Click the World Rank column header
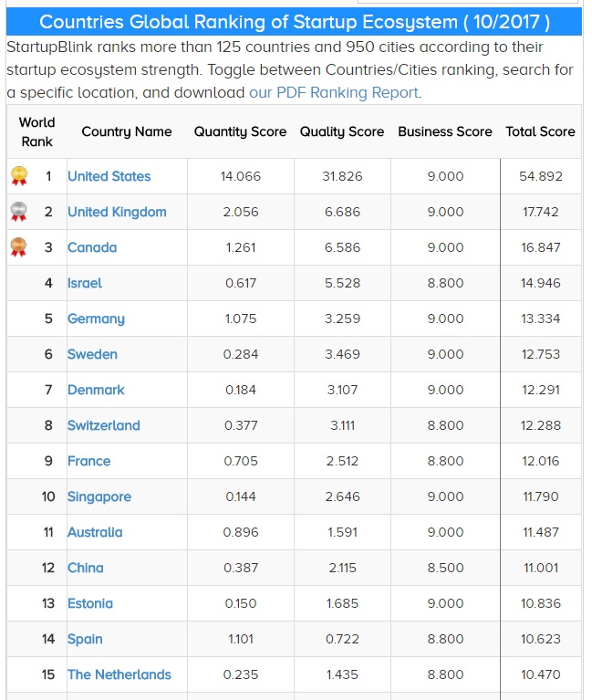The image size is (592, 700). pos(36,131)
